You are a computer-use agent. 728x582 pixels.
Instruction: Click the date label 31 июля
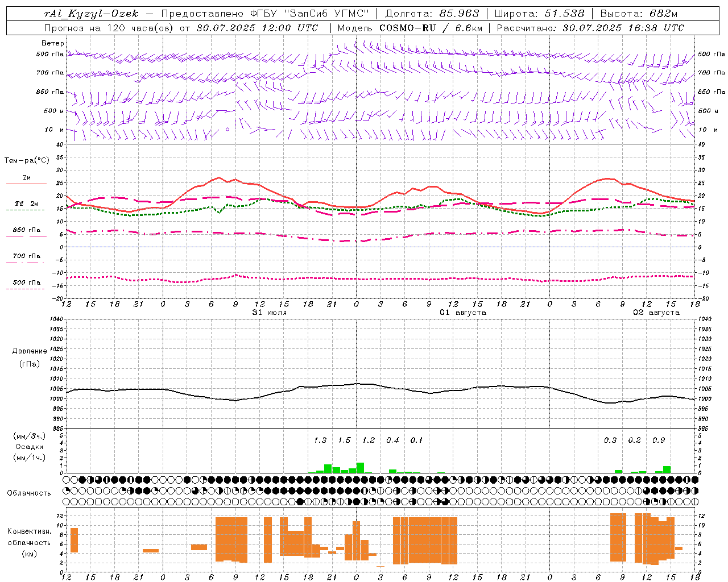pos(270,313)
